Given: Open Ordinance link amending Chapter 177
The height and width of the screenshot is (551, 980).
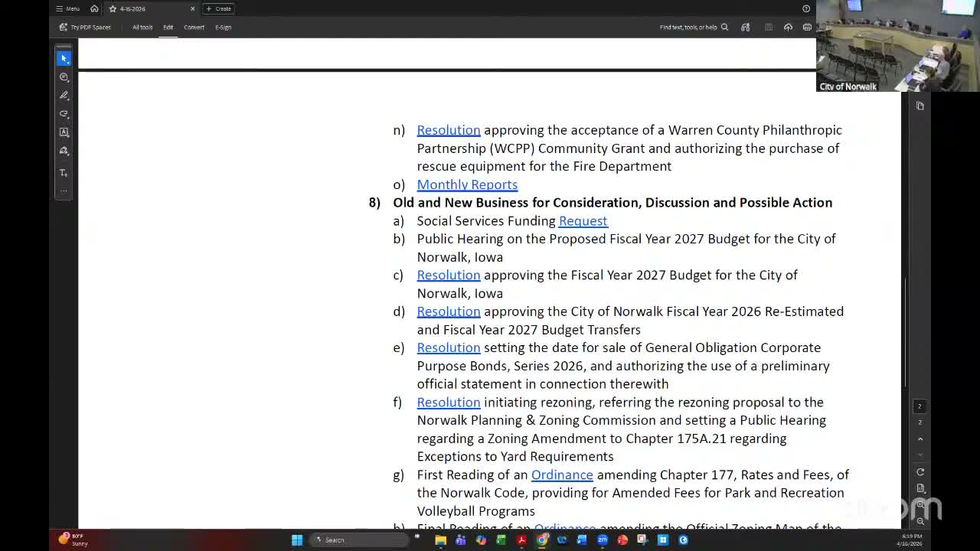Looking at the screenshot, I should 562,474.
